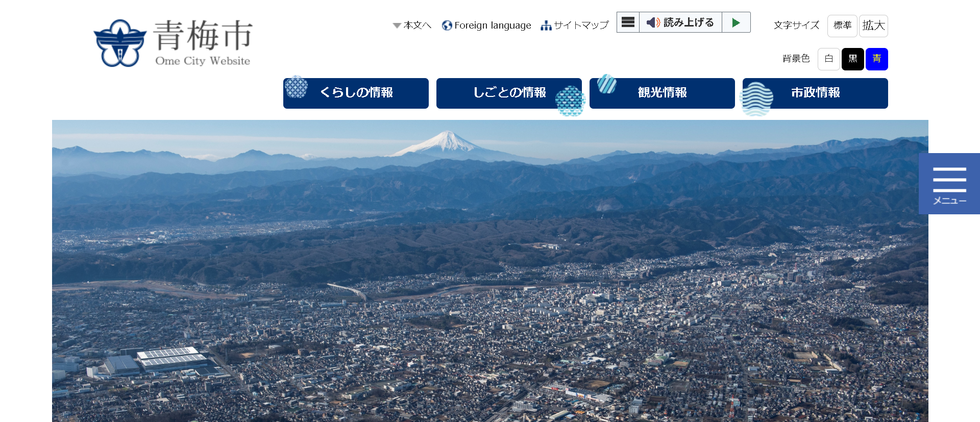
Task: Click the speaker icon in read-aloud bar
Action: point(653,22)
